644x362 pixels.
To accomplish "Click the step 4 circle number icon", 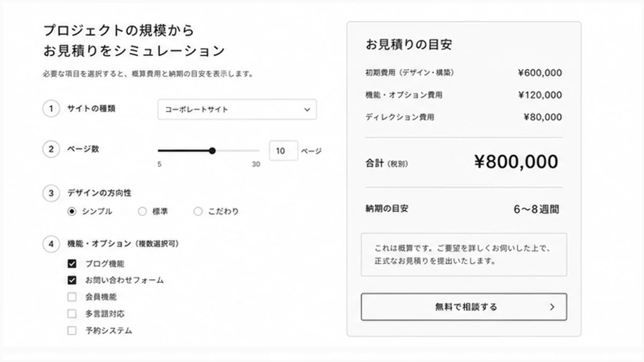I will (x=51, y=244).
